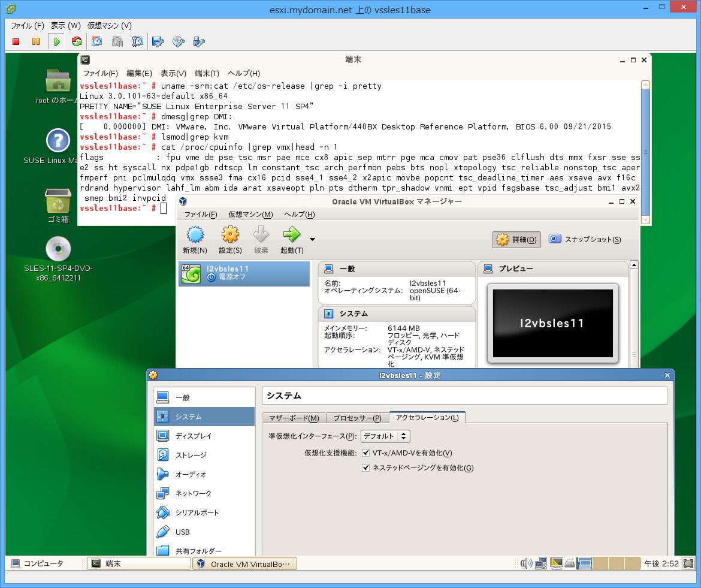The image size is (701, 588).
Task: Open the vSphere File (ファイル) menu
Action: click(x=28, y=26)
